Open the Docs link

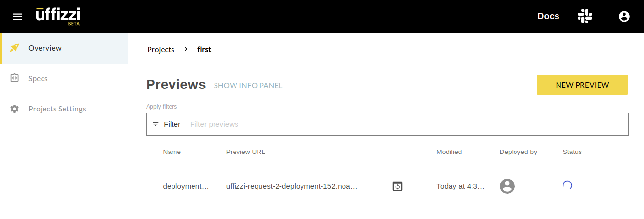[548, 16]
